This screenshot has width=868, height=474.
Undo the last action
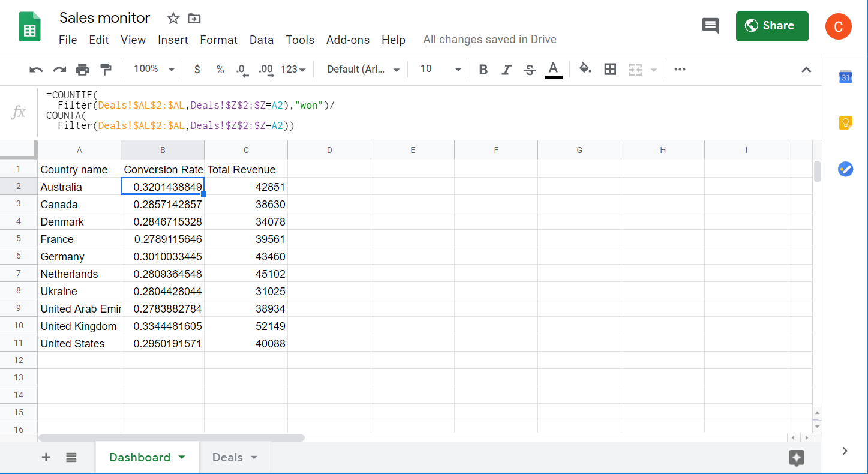(x=36, y=70)
